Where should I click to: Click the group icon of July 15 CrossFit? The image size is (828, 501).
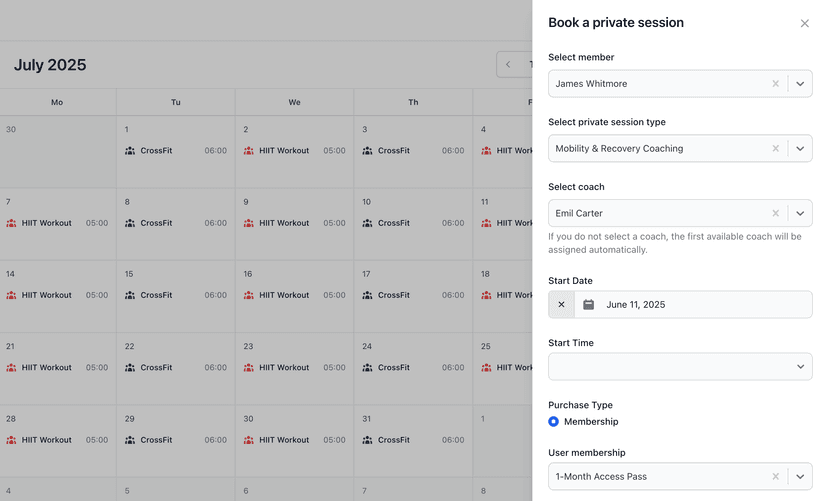click(130, 296)
